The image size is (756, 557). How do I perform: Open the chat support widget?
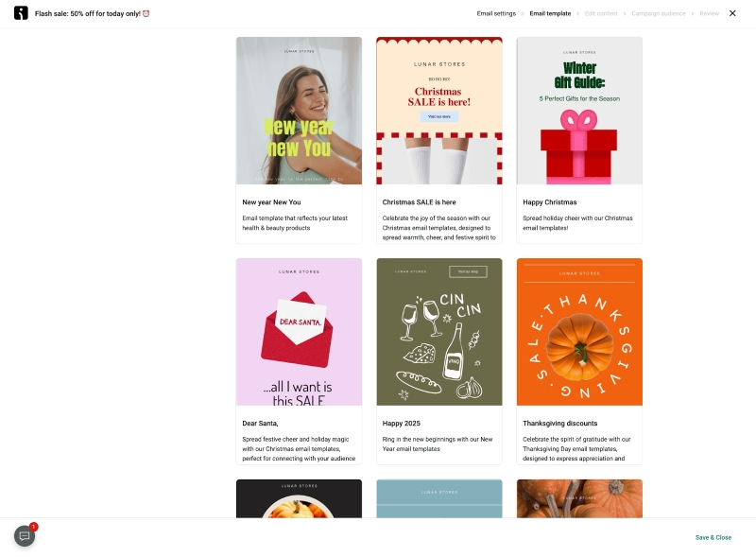pyautogui.click(x=24, y=534)
